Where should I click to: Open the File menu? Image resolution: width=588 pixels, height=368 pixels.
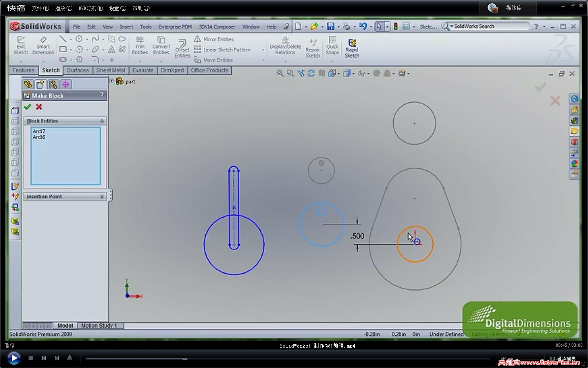pos(77,27)
